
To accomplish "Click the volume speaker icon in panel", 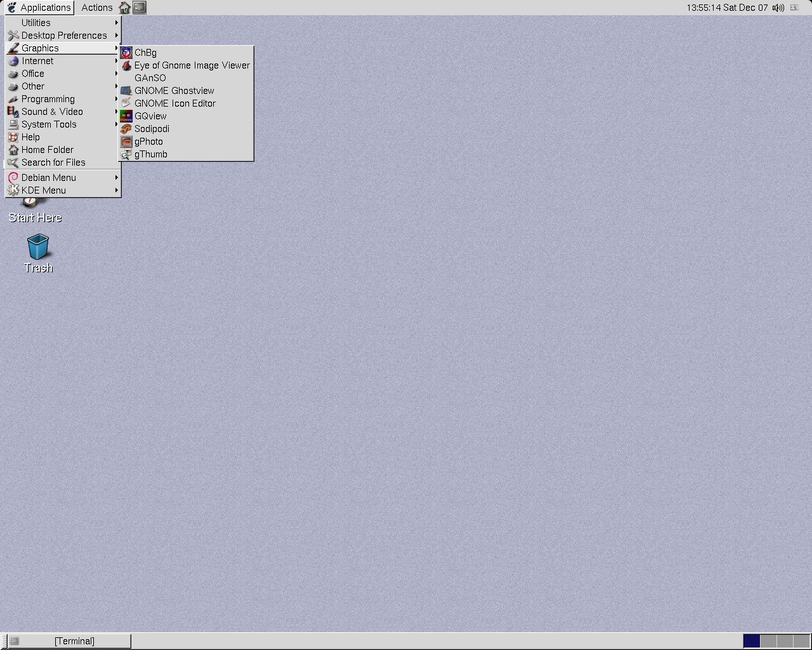I will click(778, 8).
